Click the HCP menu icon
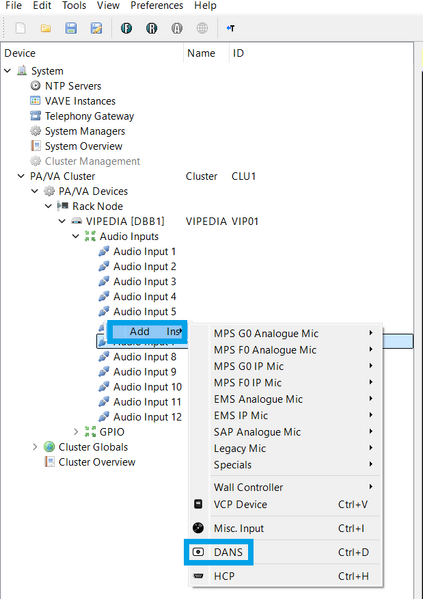This screenshot has height=599, width=423. click(x=198, y=576)
